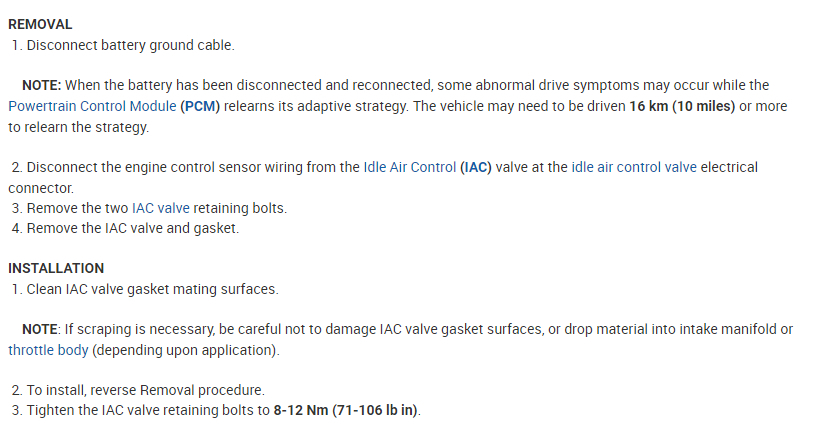Click the bold '16 km (10 miles)' text
The image size is (820, 447).
[x=682, y=106]
